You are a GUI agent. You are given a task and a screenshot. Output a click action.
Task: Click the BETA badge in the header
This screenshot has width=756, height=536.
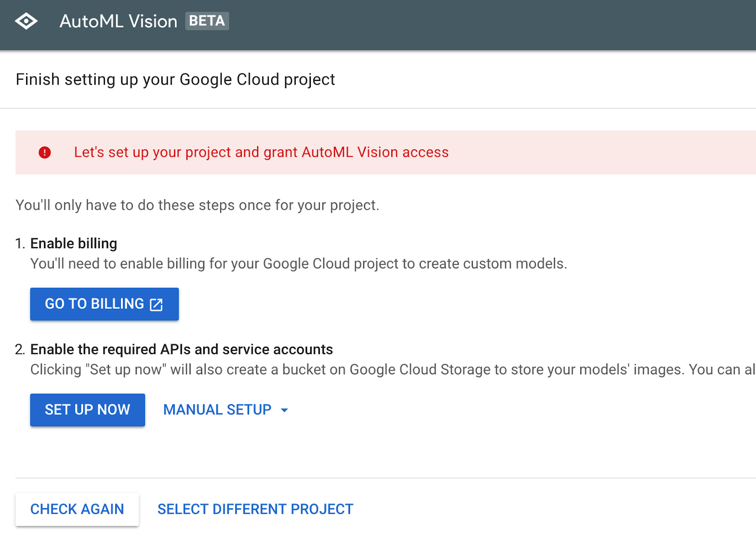click(206, 21)
